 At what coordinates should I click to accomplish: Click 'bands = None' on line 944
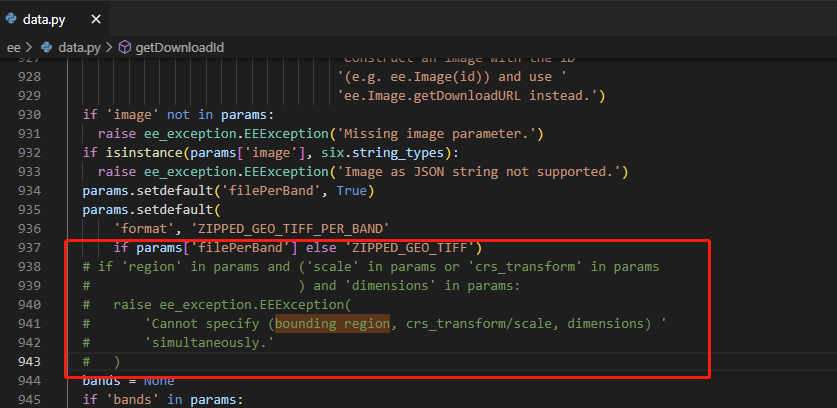(x=128, y=381)
